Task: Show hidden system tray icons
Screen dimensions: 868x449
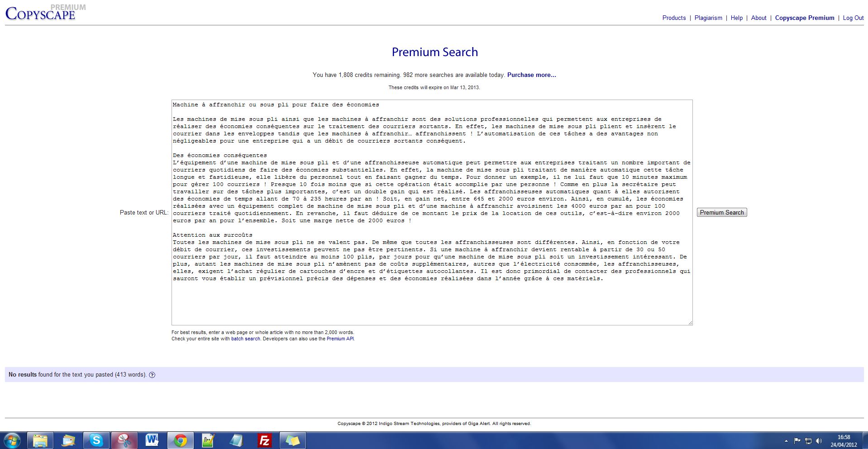Action: point(786,440)
